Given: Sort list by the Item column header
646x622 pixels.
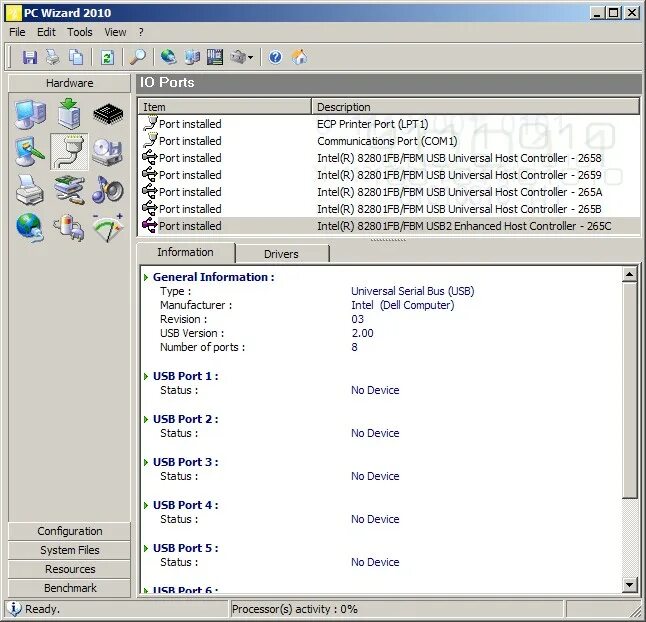Looking at the screenshot, I should [224, 107].
